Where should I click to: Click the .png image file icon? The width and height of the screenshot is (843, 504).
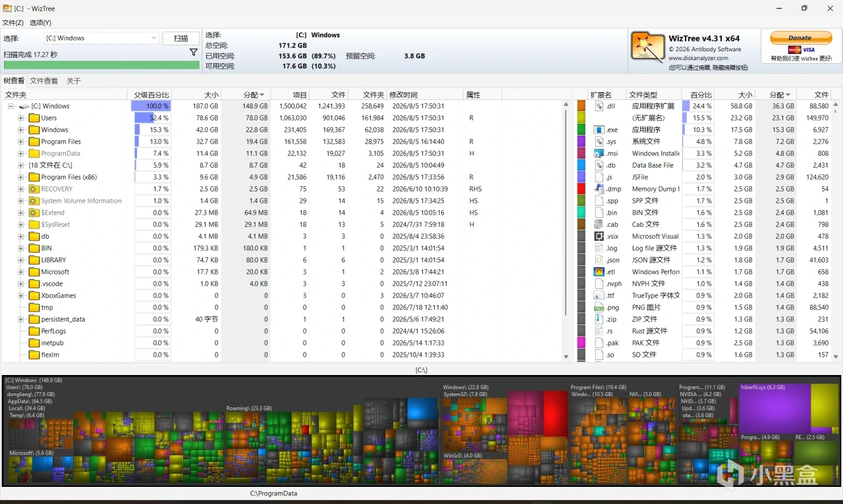tap(599, 307)
